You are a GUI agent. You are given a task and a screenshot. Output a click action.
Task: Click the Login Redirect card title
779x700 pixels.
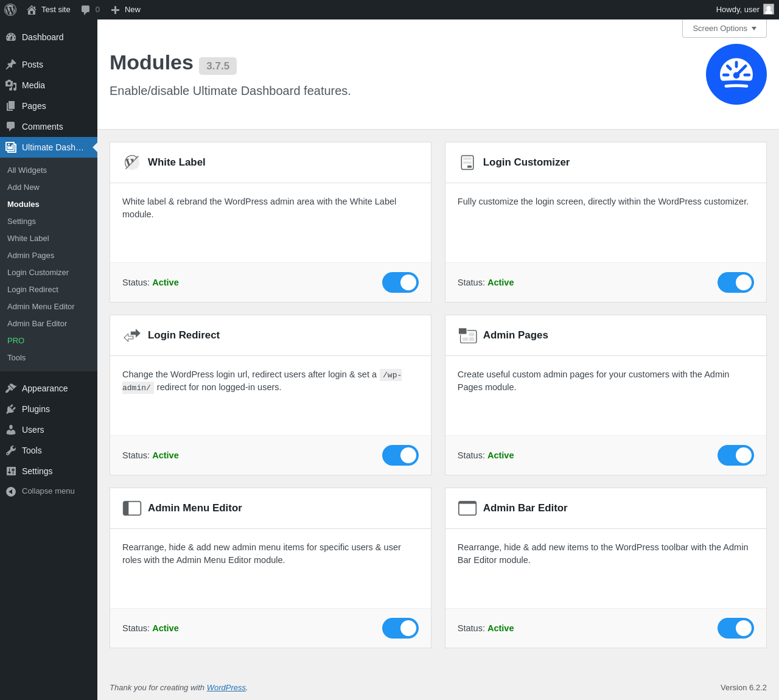(x=184, y=335)
